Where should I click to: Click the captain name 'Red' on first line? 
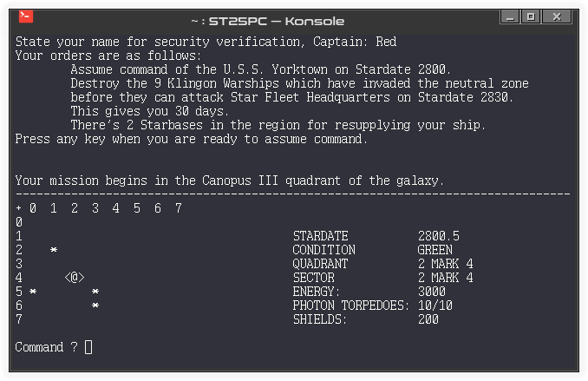(387, 42)
